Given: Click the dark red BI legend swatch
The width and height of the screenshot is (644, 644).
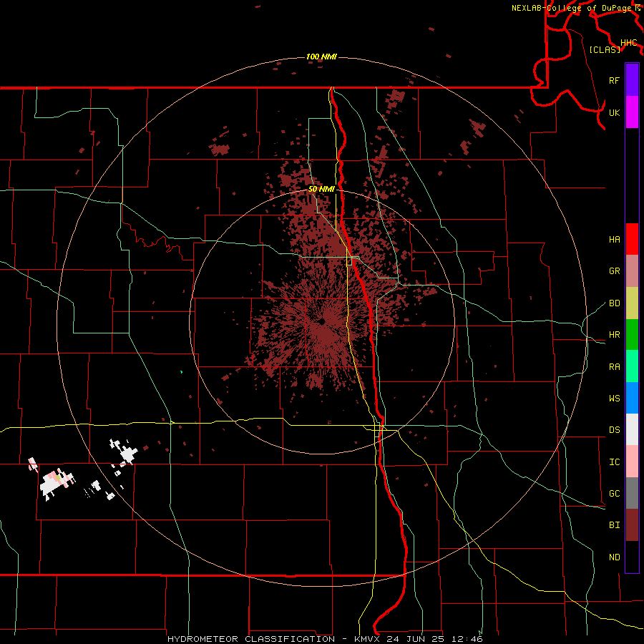Looking at the screenshot, I should click(632, 525).
